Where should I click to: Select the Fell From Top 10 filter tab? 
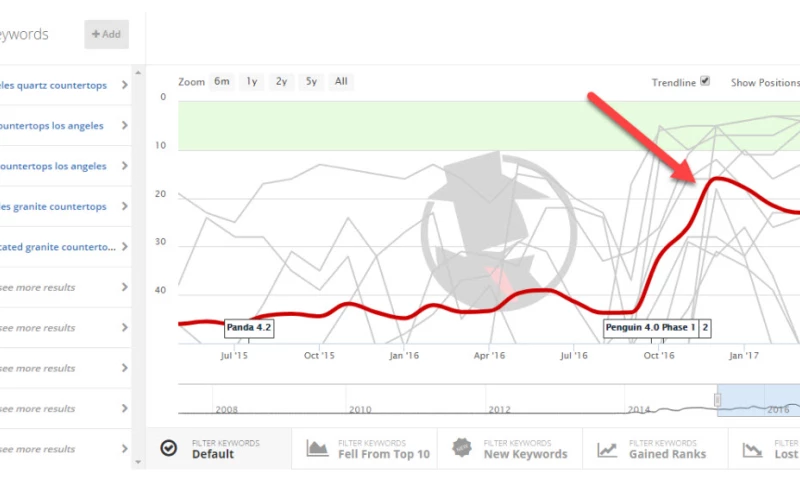(365, 449)
